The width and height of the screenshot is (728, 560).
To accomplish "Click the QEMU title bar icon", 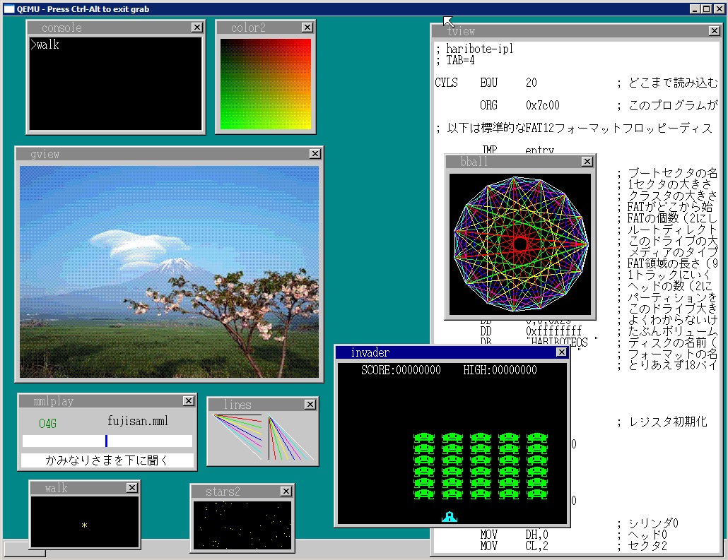I will pyautogui.click(x=8, y=8).
